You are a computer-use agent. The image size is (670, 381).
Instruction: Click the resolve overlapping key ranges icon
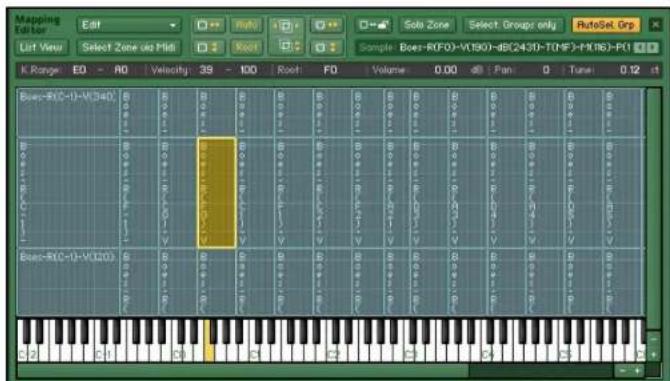click(x=287, y=26)
